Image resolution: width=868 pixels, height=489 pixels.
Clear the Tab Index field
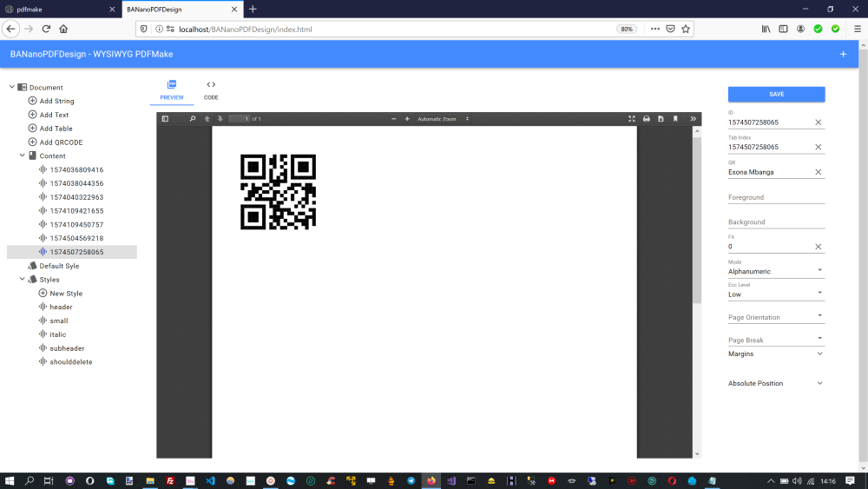819,147
